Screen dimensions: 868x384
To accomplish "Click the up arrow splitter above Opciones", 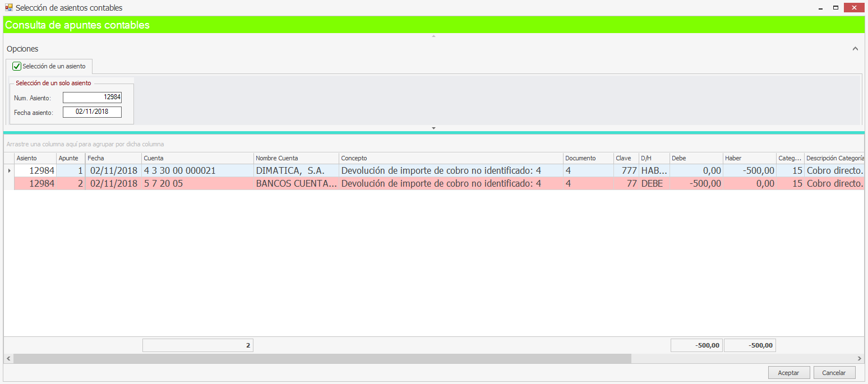I will pyautogui.click(x=433, y=36).
